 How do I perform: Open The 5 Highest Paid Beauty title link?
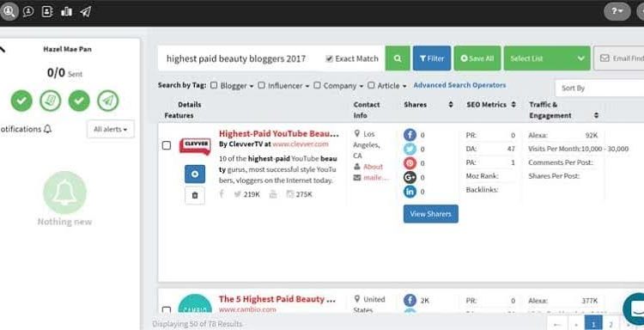coord(277,299)
